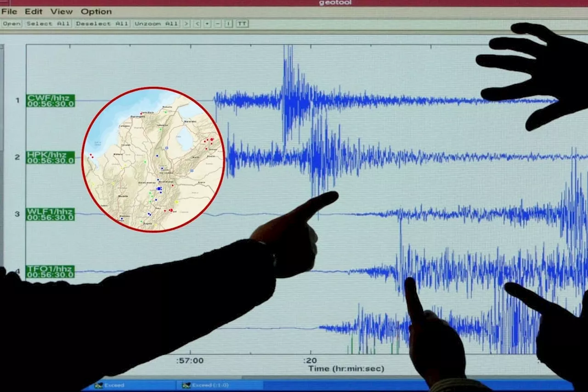Open the Exceed taskbar item
The width and height of the screenshot is (588, 392).
tap(109, 385)
